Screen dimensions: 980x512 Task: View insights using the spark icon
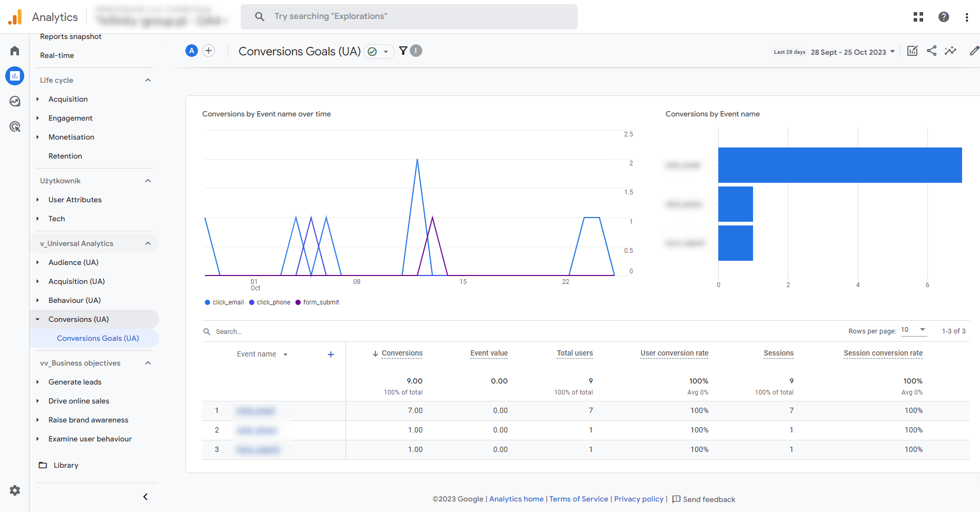coord(951,51)
